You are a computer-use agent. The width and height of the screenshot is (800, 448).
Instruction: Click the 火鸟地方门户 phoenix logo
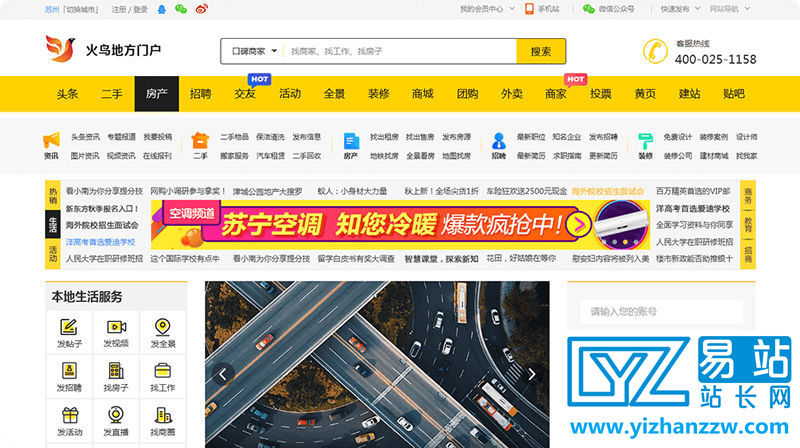[x=103, y=49]
